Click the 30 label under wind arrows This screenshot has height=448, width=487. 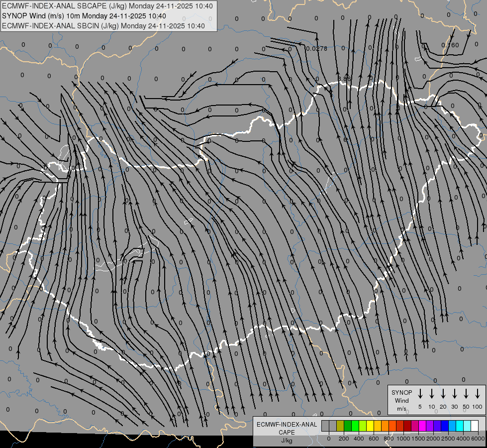coord(454,407)
